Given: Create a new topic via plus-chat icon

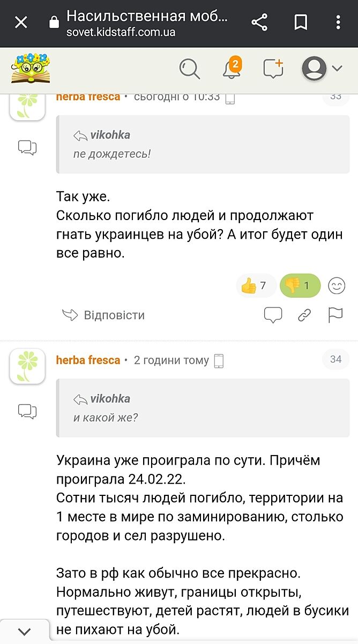Looking at the screenshot, I should (273, 69).
